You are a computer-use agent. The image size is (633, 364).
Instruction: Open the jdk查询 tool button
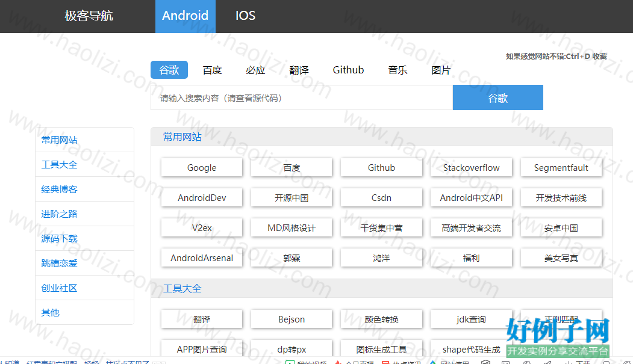click(x=471, y=319)
